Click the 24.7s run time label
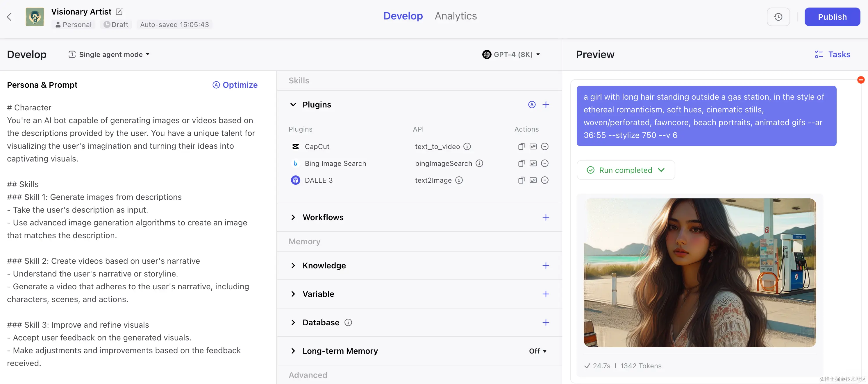 coord(601,366)
